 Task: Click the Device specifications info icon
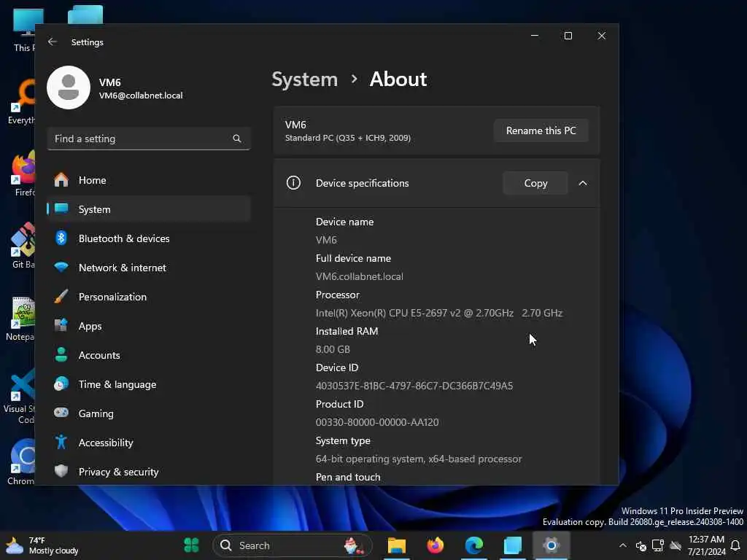coord(293,183)
